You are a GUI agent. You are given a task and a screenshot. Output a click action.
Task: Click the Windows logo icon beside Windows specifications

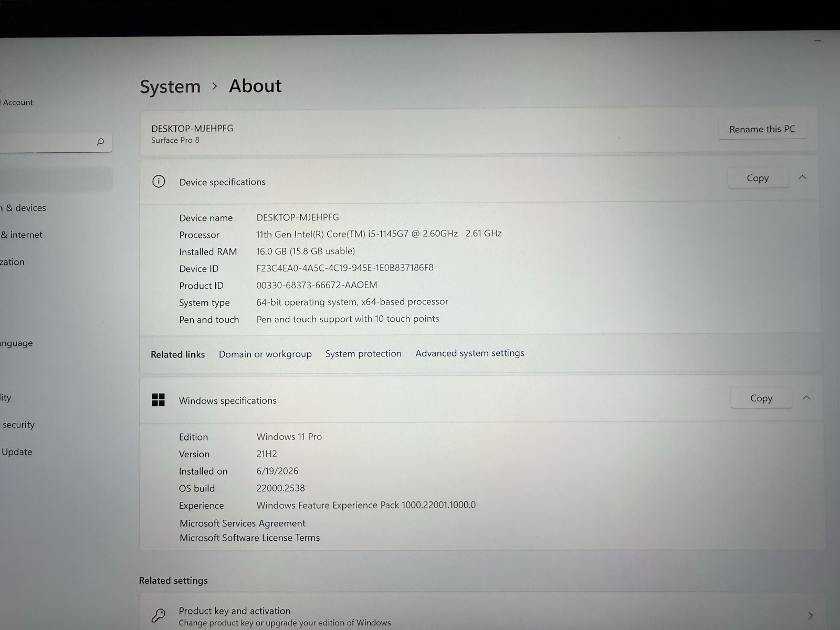point(158,400)
